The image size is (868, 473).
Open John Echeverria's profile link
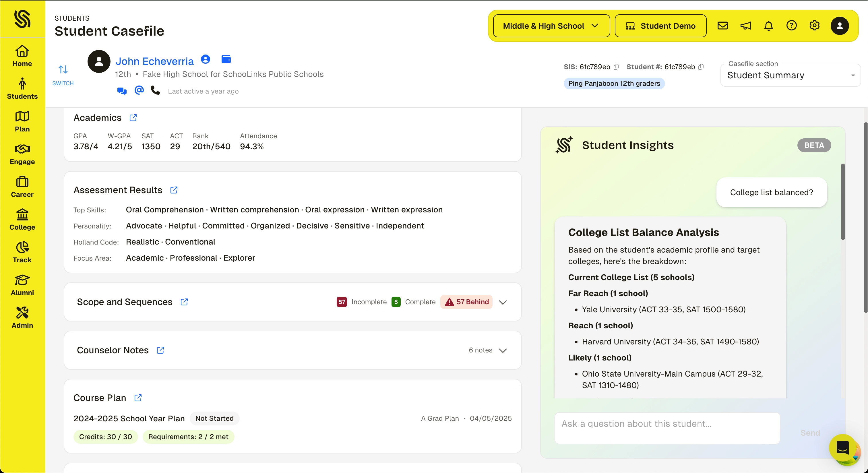[155, 61]
